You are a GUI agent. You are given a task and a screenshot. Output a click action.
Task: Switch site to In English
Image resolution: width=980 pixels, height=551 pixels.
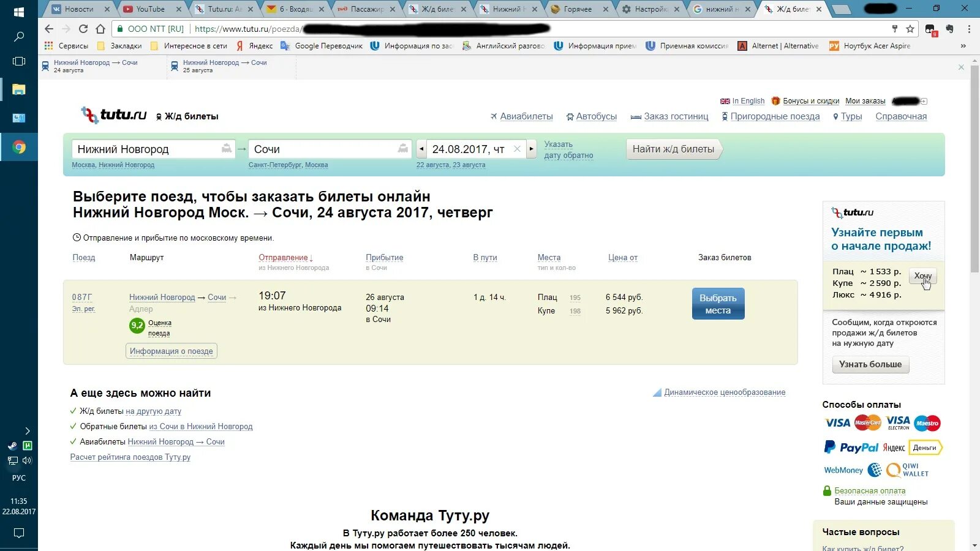click(748, 101)
